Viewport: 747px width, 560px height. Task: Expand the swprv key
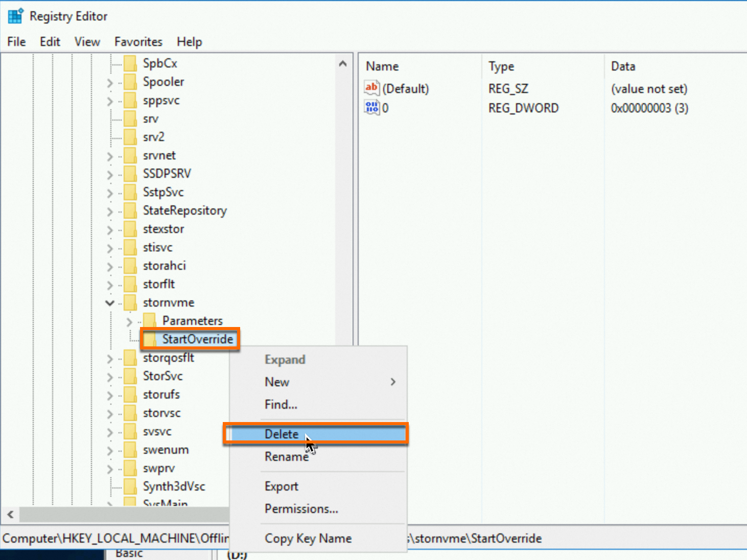click(x=109, y=469)
